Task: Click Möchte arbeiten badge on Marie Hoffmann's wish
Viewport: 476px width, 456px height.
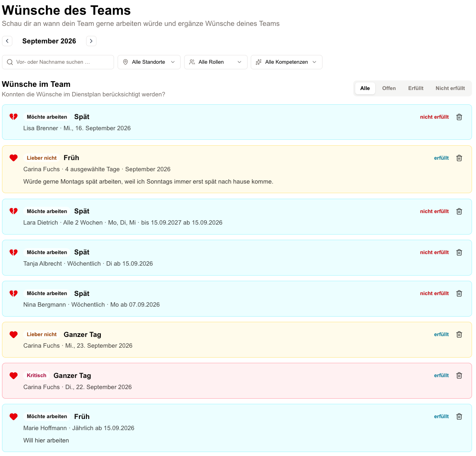Action: click(47, 417)
